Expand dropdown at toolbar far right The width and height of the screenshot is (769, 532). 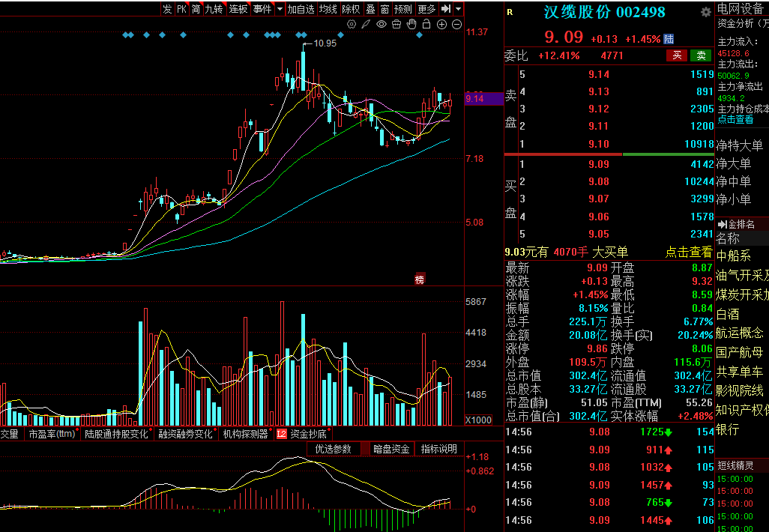coord(458,9)
